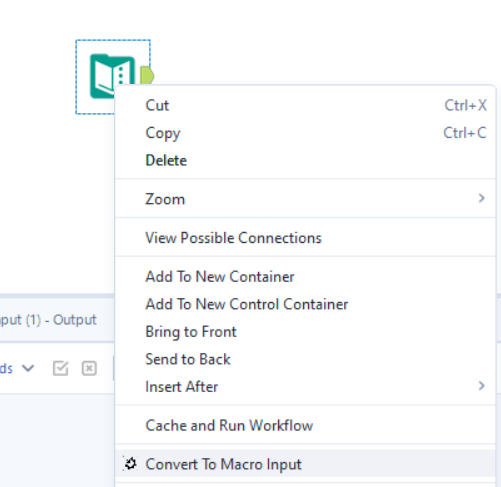Click the gear icon beside Convert To Macro Input
The image size is (501, 487).
tap(130, 463)
